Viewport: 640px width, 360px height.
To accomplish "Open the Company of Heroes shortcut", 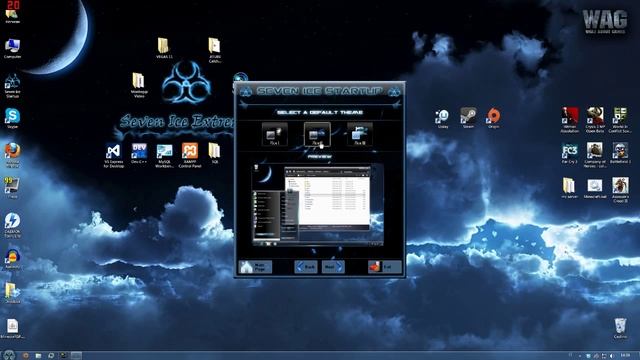I will tap(595, 155).
